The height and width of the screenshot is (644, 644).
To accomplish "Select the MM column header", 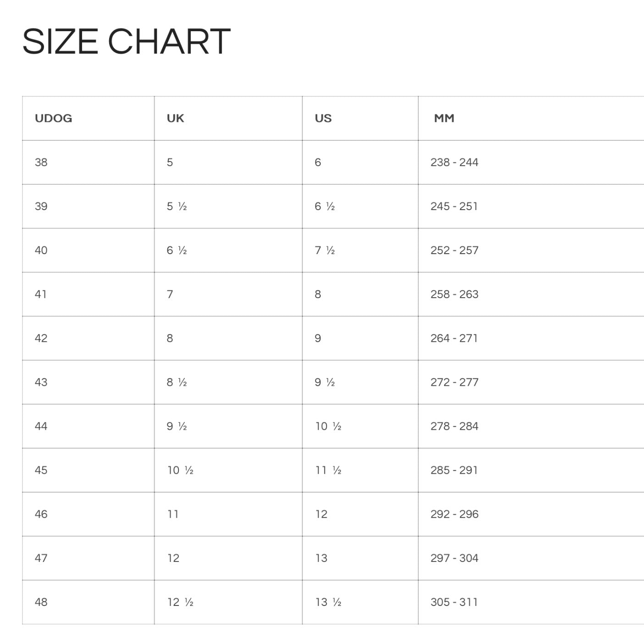I will point(444,118).
